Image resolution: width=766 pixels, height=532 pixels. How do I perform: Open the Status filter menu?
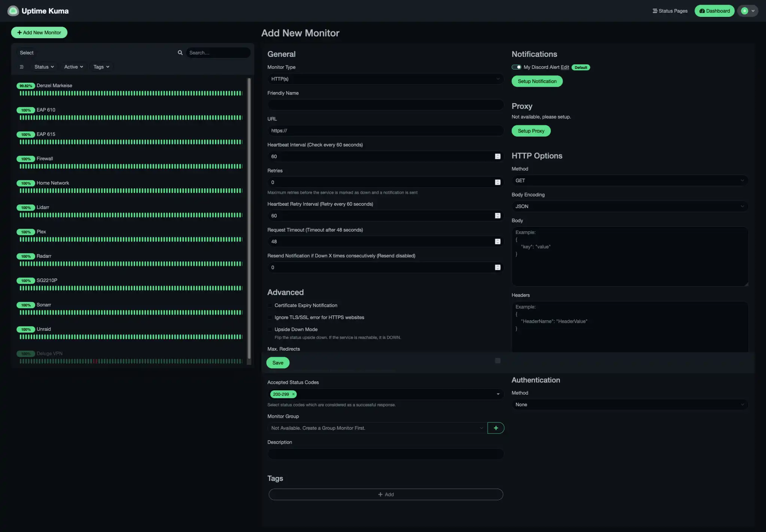click(x=44, y=67)
